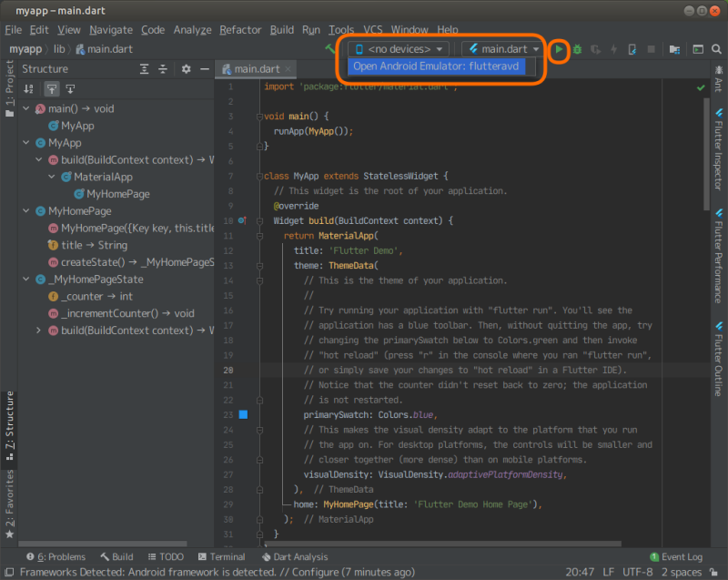728x580 pixels.
Task: Close the main.dart editor tab
Action: [x=289, y=69]
